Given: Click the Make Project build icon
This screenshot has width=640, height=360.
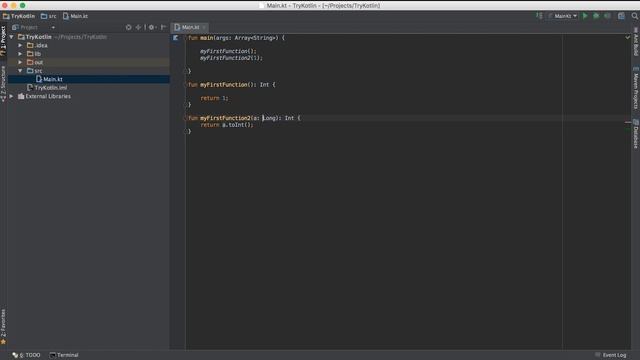Looking at the screenshot, I should click(x=539, y=16).
